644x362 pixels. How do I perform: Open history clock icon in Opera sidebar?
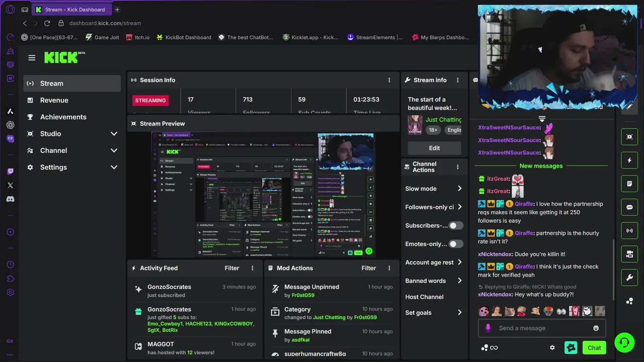pyautogui.click(x=10, y=264)
